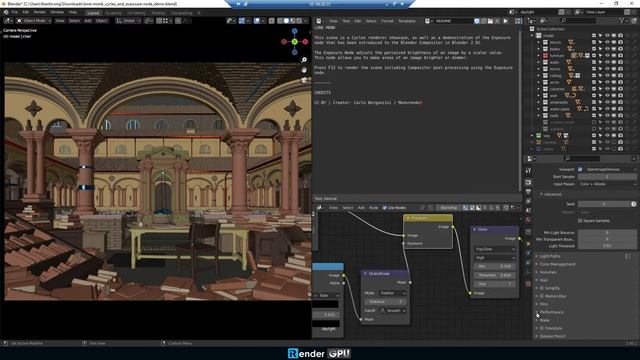The image size is (640, 360).
Task: Uncheck exclude checkbox for ornaments collection
Action: click(594, 102)
